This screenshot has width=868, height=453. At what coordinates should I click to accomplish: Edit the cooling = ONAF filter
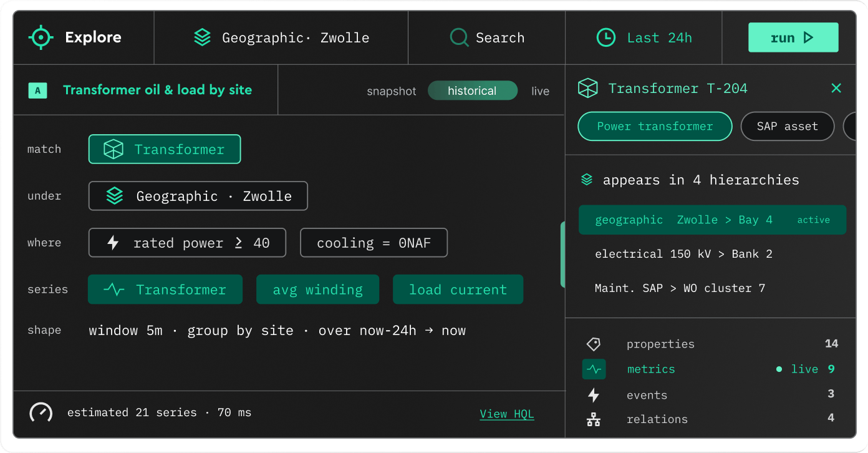coord(374,243)
